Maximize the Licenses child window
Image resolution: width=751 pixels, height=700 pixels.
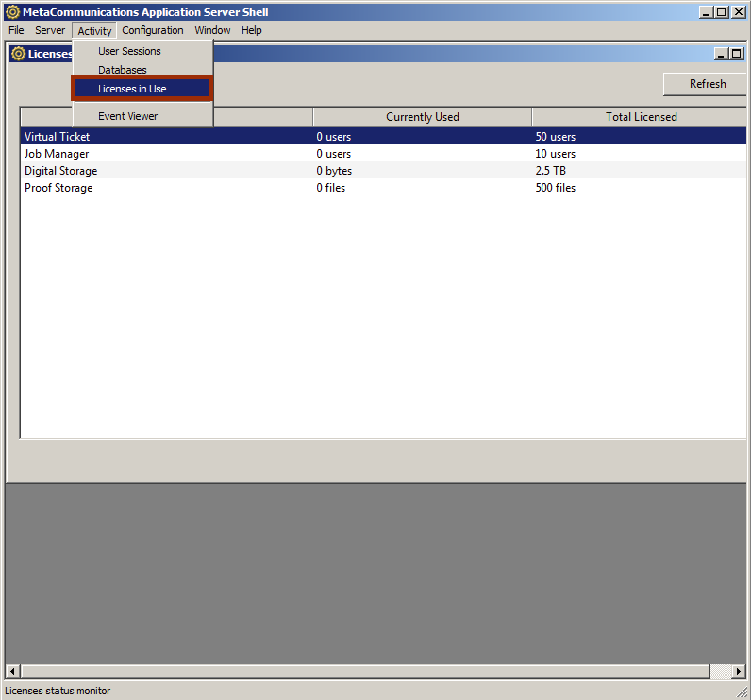pos(736,54)
